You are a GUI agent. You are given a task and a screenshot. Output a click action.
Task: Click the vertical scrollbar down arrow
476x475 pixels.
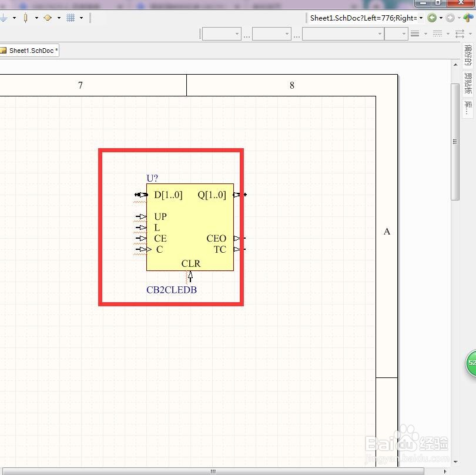[455, 461]
